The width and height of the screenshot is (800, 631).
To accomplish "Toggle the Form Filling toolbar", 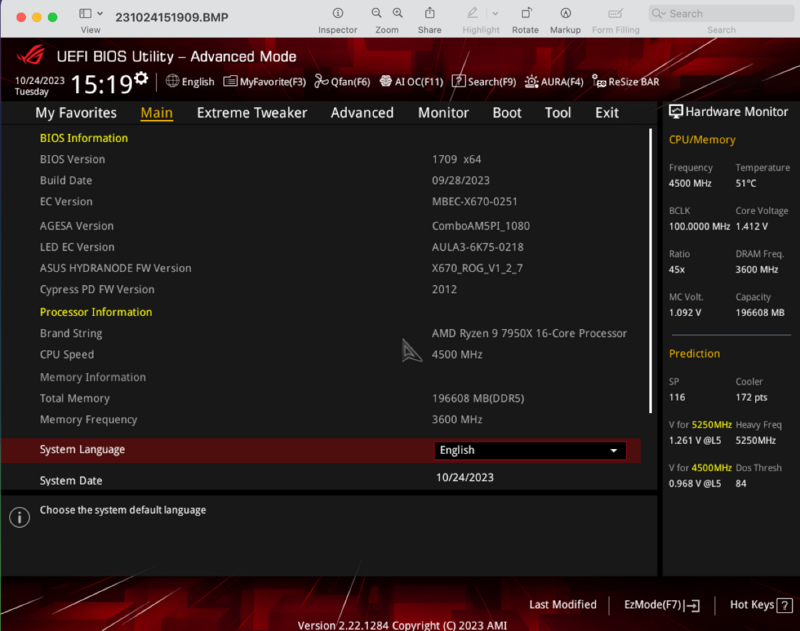I will tap(615, 13).
